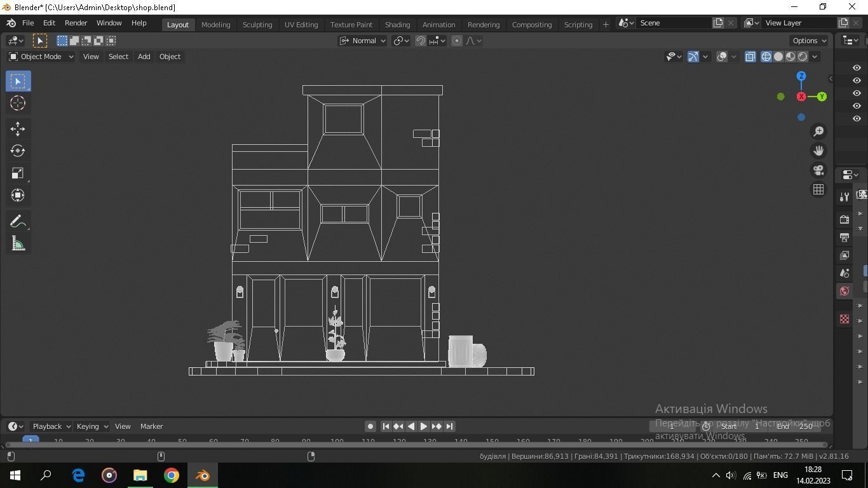Click the timeline View button

[x=123, y=426]
